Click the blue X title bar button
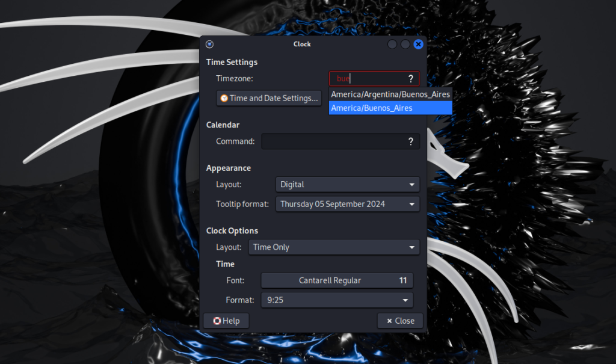The image size is (616, 364). tap(419, 44)
